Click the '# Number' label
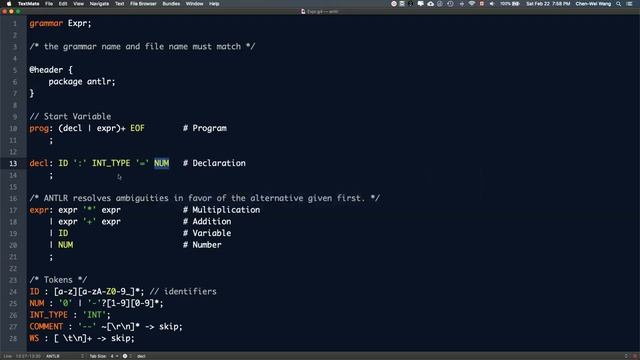 pos(202,245)
